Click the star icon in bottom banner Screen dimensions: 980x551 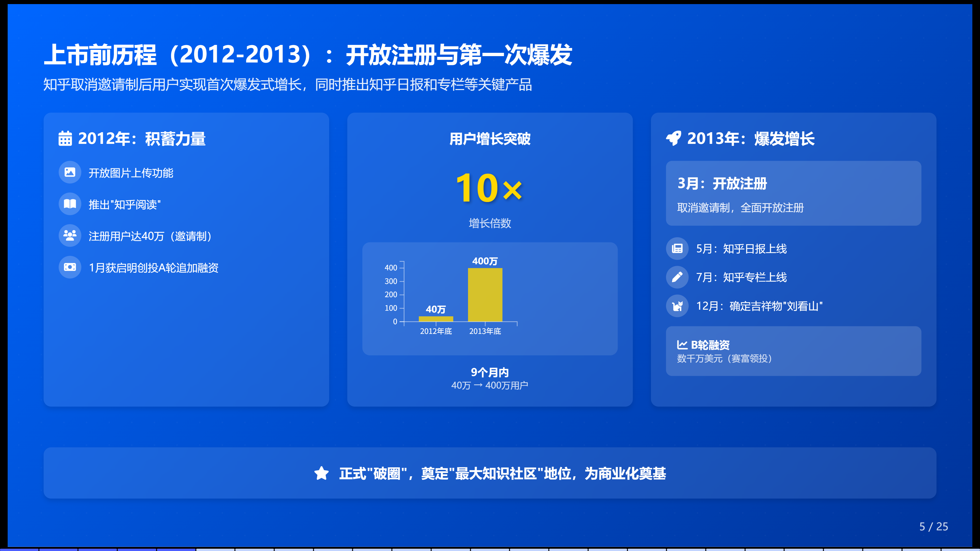tap(322, 473)
